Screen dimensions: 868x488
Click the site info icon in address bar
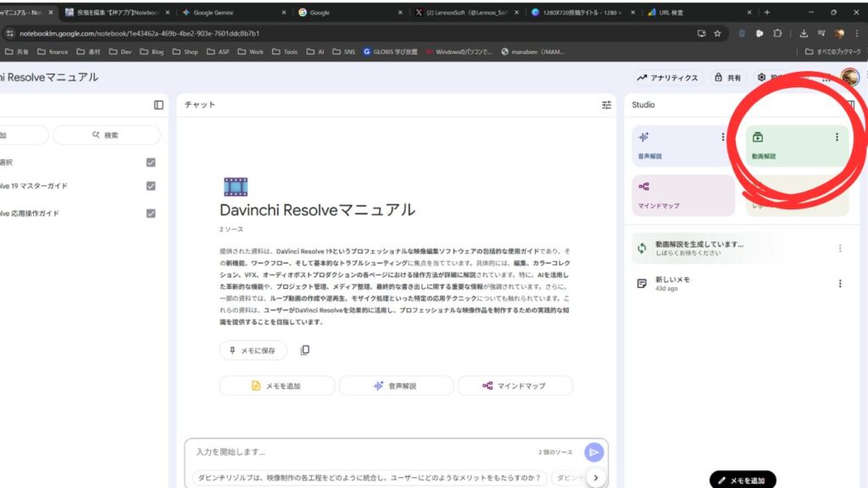pyautogui.click(x=9, y=33)
